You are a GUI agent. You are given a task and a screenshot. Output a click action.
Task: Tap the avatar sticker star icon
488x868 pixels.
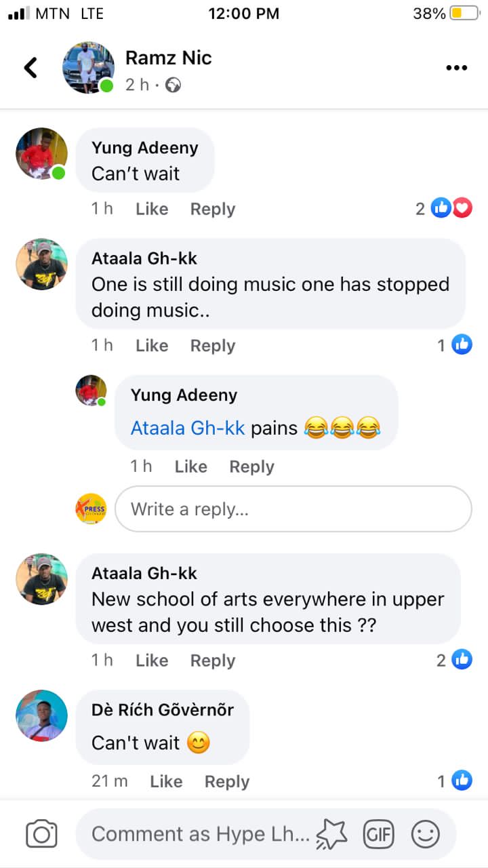(x=333, y=834)
